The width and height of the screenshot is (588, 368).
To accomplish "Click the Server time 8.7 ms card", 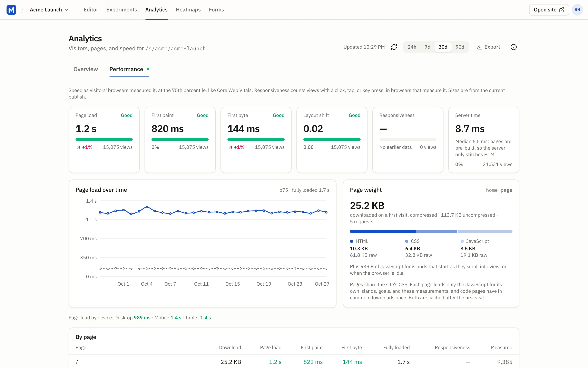I will (483, 140).
